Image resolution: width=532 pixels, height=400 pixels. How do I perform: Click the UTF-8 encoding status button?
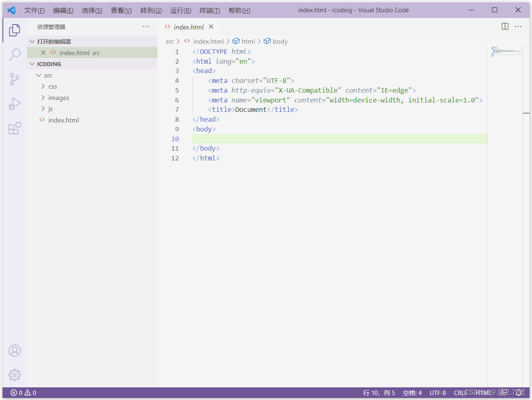pyautogui.click(x=437, y=393)
